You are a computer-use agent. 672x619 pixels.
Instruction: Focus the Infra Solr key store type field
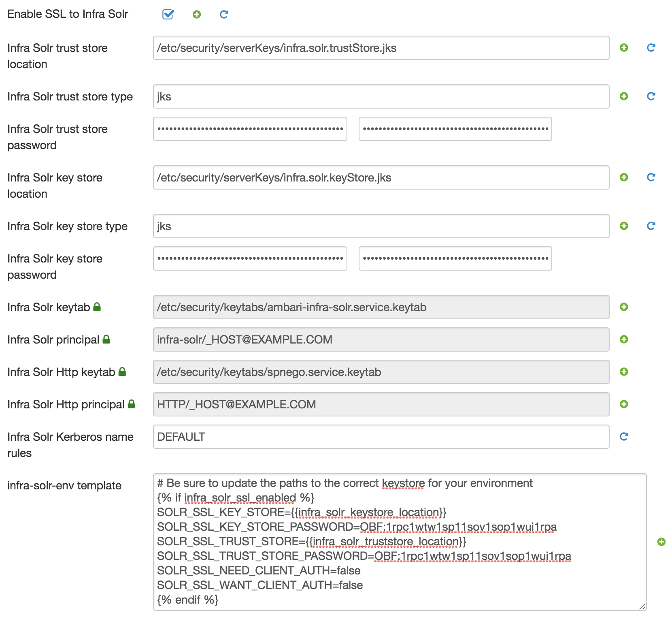click(x=381, y=226)
